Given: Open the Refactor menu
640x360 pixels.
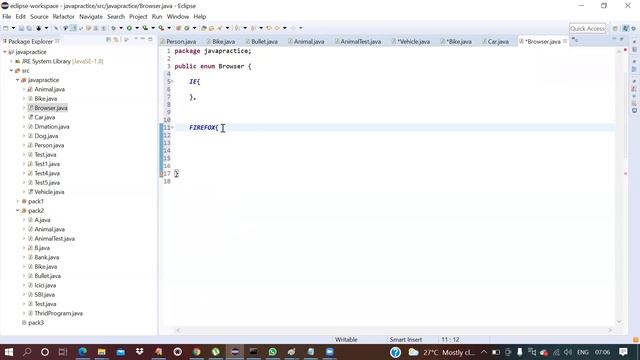Looking at the screenshot, I should (64, 17).
